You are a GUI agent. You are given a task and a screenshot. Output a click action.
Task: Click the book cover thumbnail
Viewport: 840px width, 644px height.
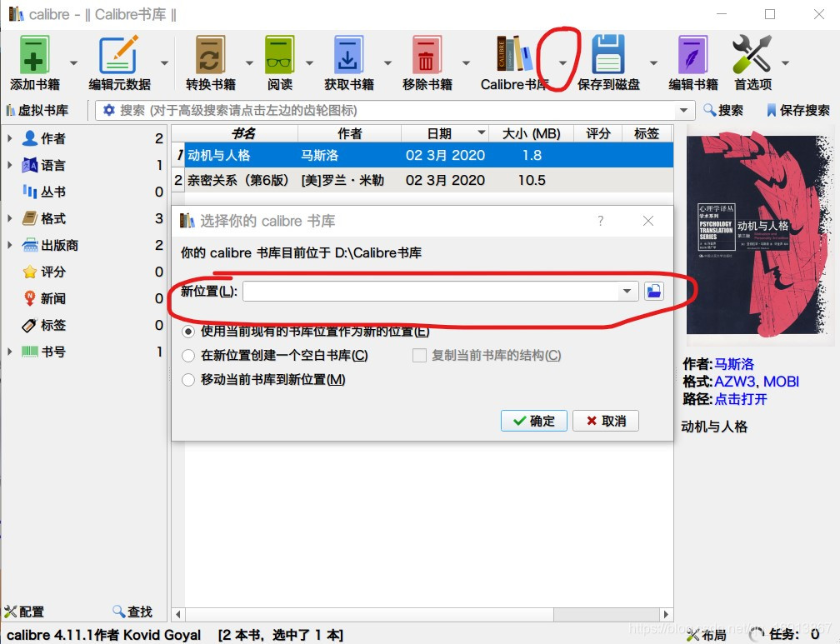click(760, 236)
